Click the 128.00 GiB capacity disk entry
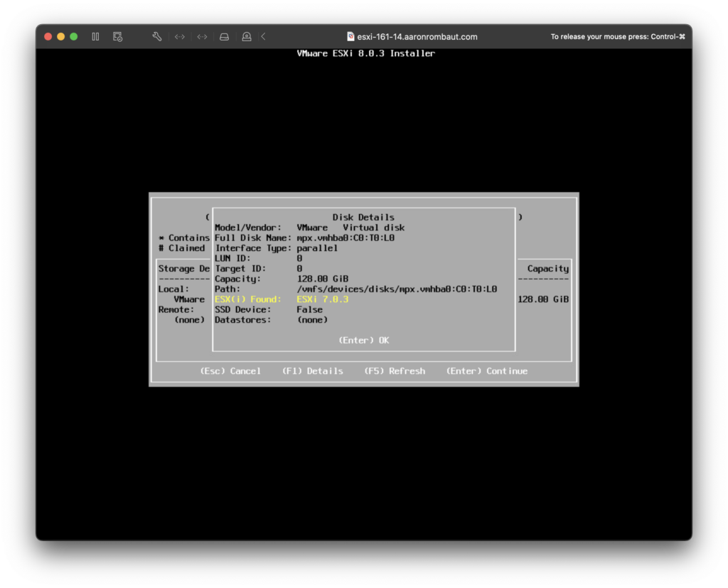Image resolution: width=728 pixels, height=588 pixels. coord(543,299)
